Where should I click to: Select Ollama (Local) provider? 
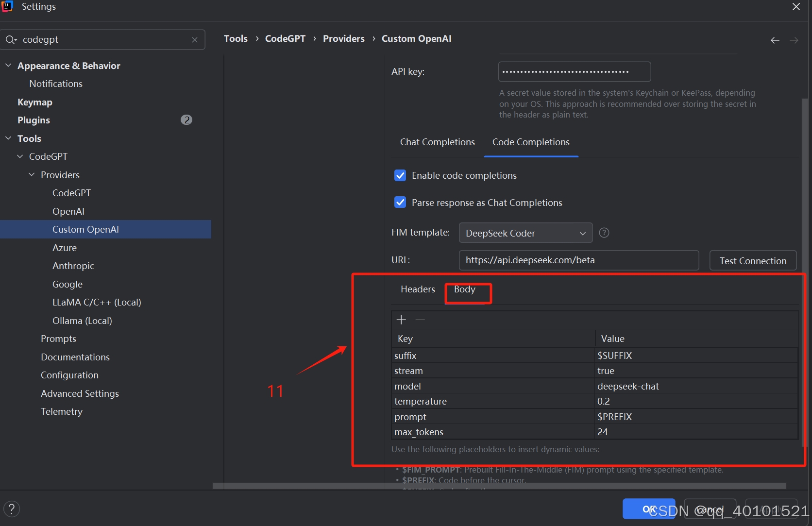pyautogui.click(x=82, y=321)
